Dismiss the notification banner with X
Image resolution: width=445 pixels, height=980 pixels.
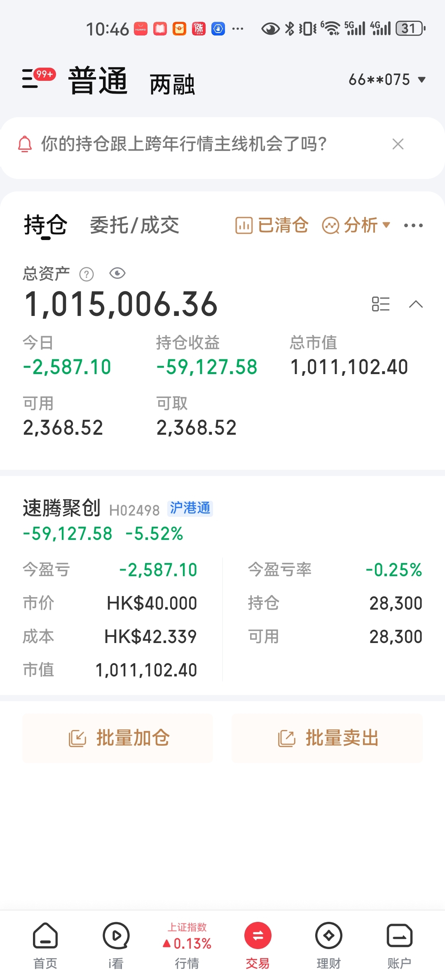[398, 144]
